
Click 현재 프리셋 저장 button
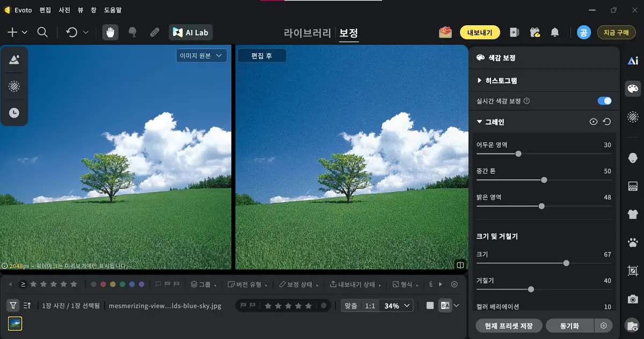[509, 326]
